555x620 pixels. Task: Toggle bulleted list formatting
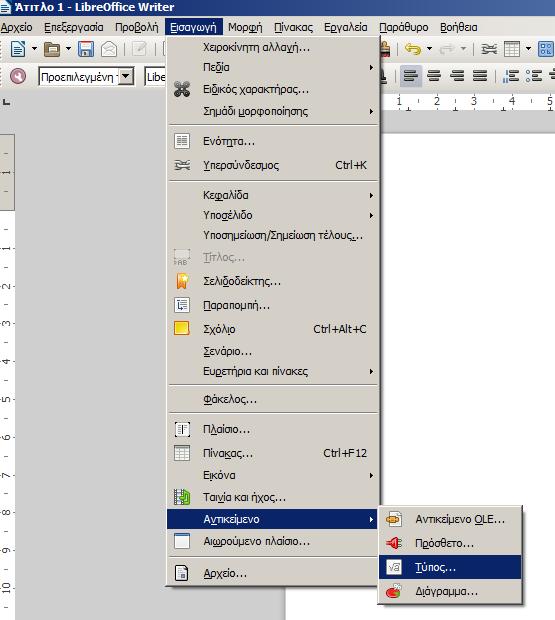coord(534,76)
